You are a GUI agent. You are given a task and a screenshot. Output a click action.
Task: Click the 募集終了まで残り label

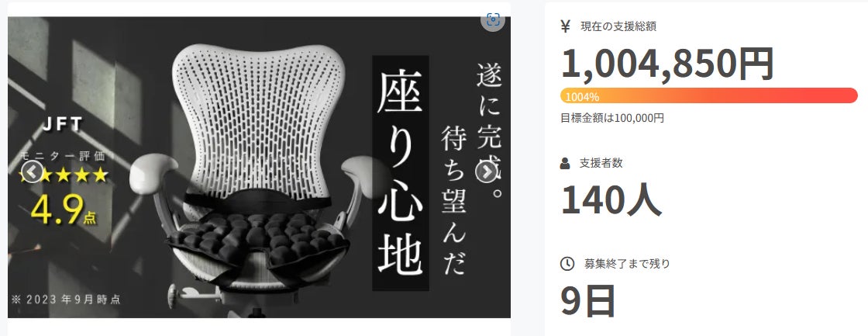(627, 264)
